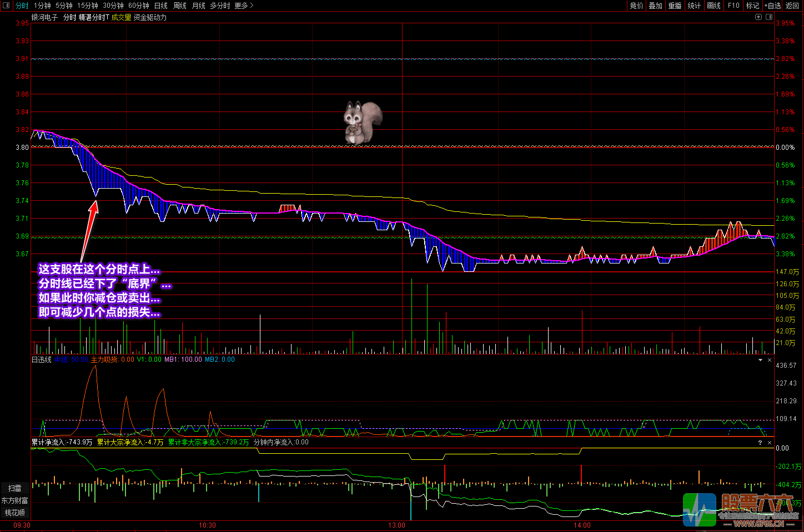The width and height of the screenshot is (804, 532).
Task: Click the 147.0万 volume axis label
Action: [787, 272]
